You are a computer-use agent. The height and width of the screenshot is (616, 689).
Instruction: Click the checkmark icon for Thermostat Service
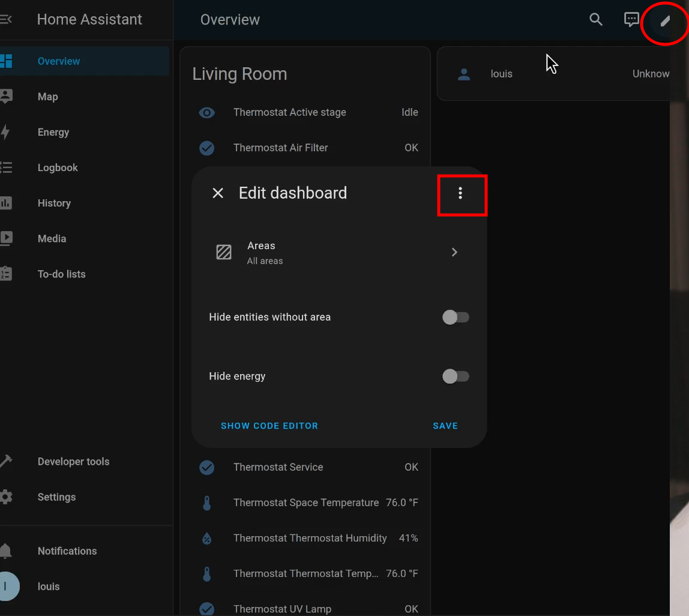(207, 467)
